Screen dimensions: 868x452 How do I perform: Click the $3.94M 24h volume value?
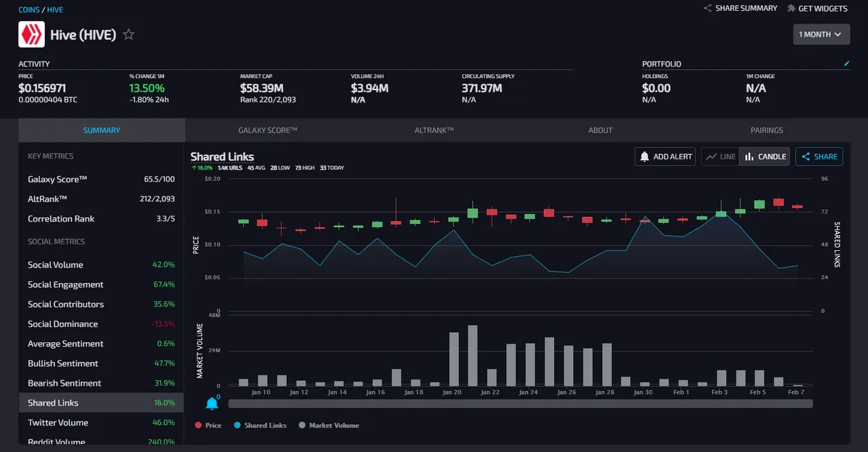(x=370, y=88)
